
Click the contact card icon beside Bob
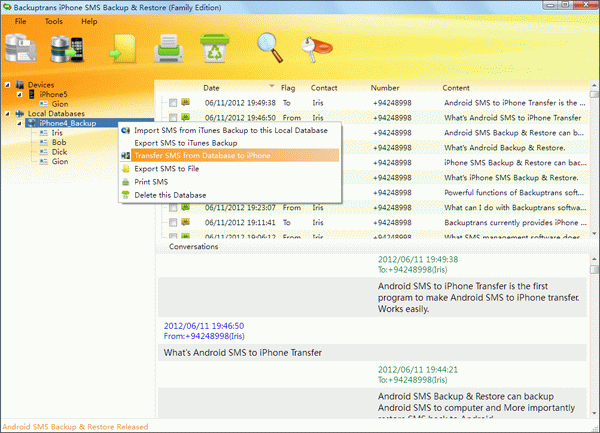coord(44,142)
